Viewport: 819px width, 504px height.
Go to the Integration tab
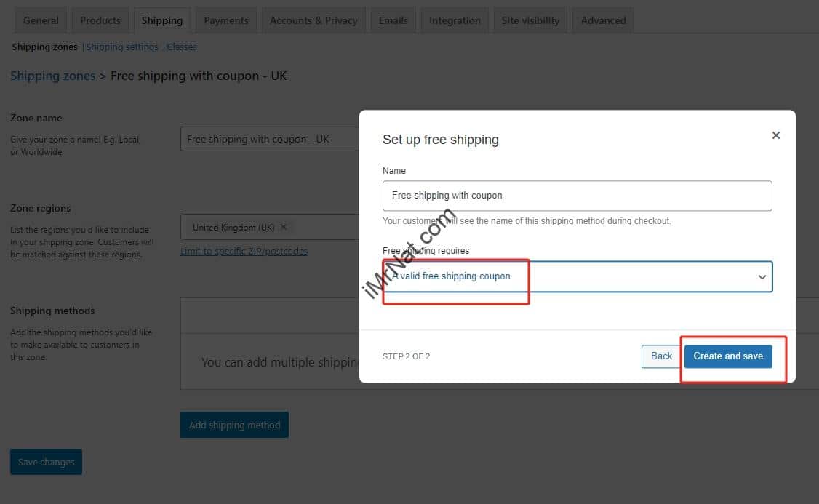point(455,20)
